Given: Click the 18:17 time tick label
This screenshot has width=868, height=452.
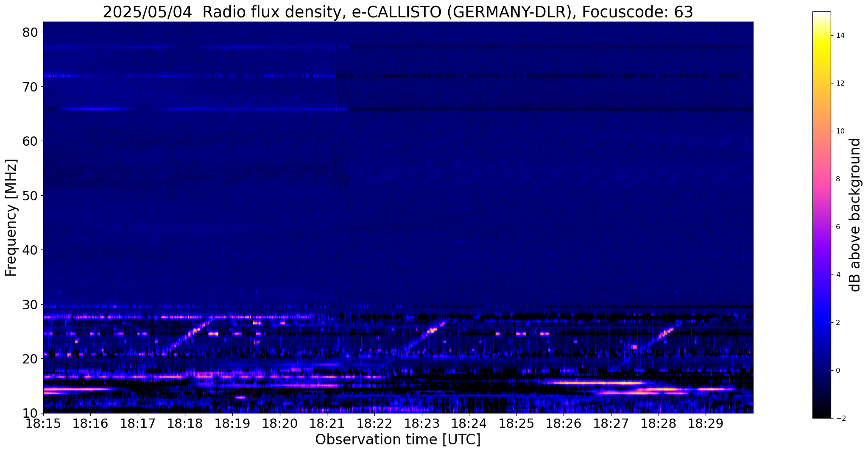Looking at the screenshot, I should click(x=138, y=423).
